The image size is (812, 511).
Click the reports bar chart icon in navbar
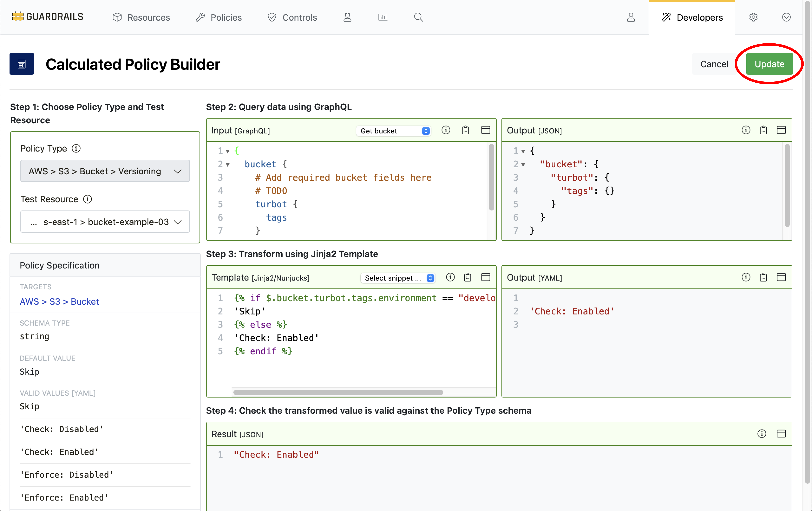click(x=382, y=17)
